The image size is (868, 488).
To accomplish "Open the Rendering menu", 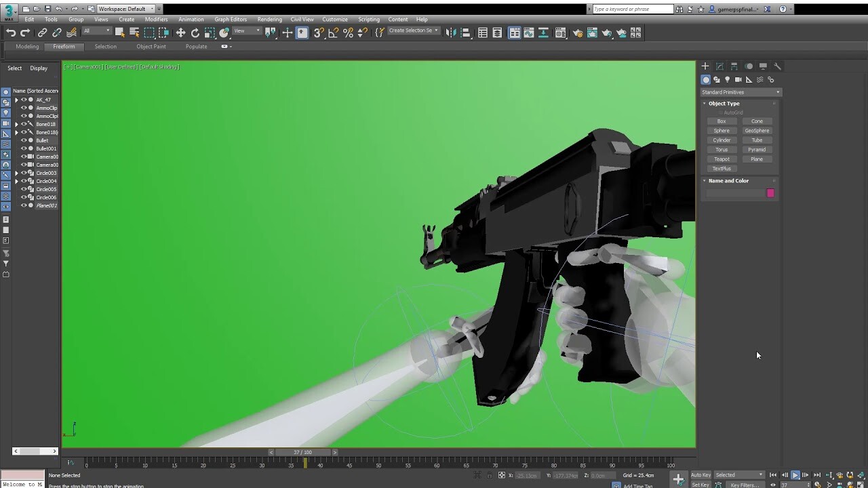I will [269, 19].
